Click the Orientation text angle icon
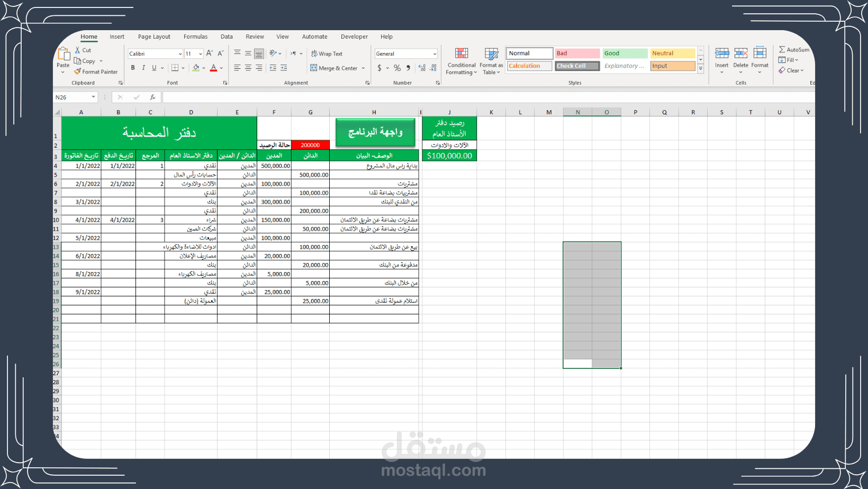The width and height of the screenshot is (868, 489). 273,53
